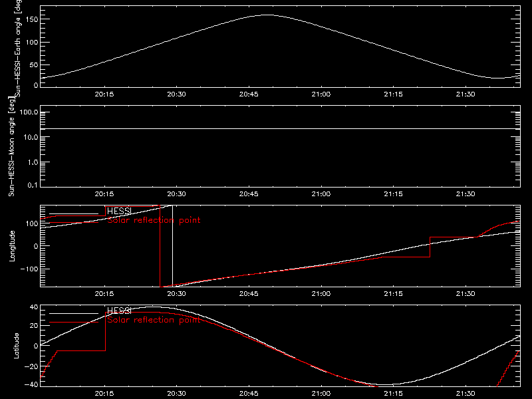Click Latitude plot's 20:15 time label
Screen dimensions: 532x399
(x=104, y=394)
